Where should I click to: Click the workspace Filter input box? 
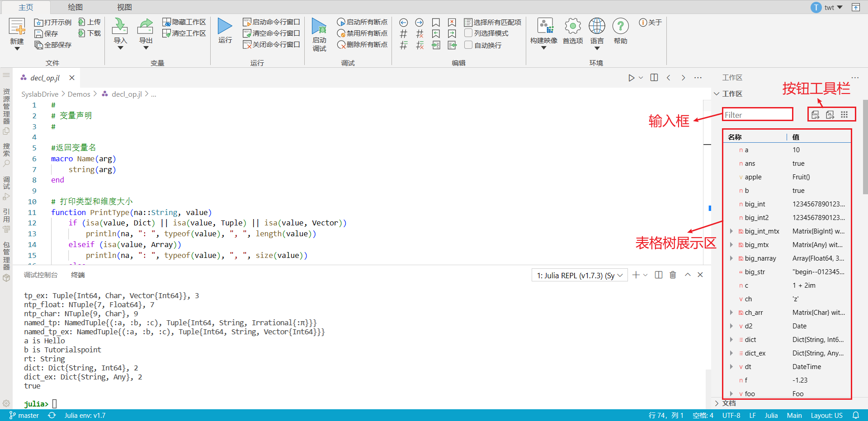pyautogui.click(x=757, y=115)
